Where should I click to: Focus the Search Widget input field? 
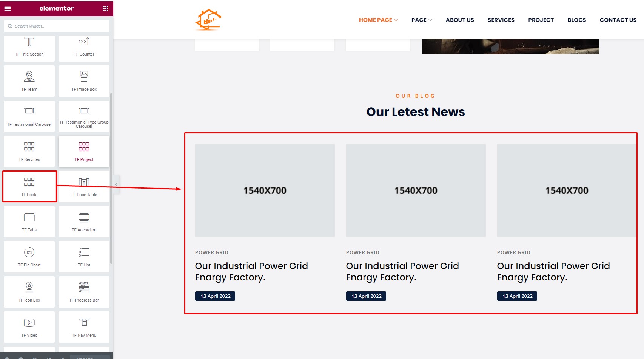(x=57, y=26)
